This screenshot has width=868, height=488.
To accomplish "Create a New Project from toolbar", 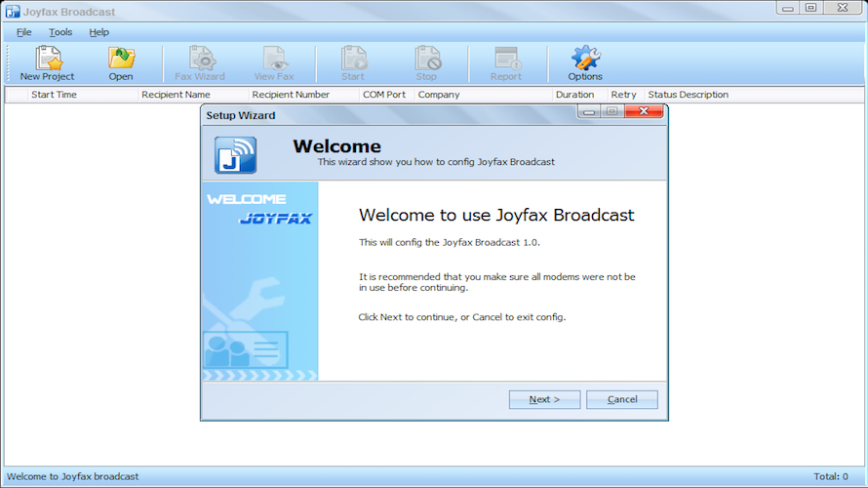I will click(x=47, y=63).
